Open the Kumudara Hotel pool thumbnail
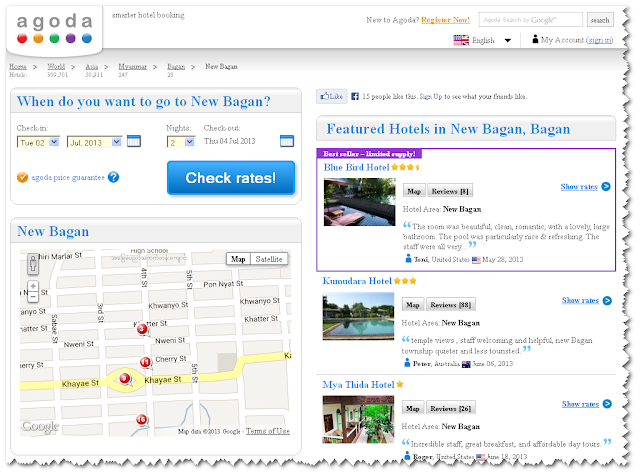Image resolution: width=640 pixels, height=476 pixels. click(358, 316)
